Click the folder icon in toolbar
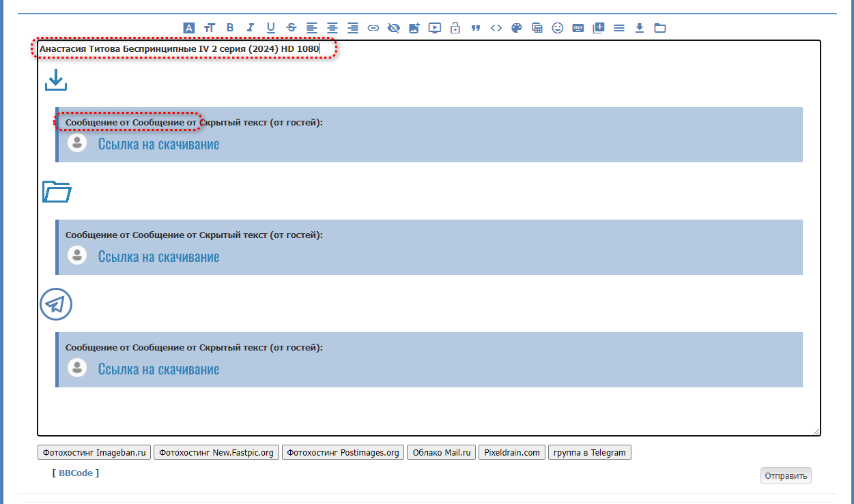This screenshot has width=854, height=504. [x=660, y=28]
